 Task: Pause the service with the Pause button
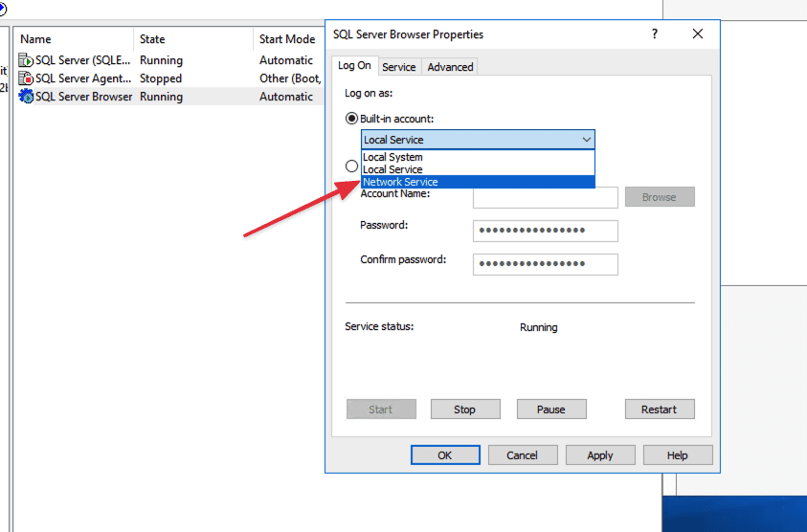pos(551,410)
